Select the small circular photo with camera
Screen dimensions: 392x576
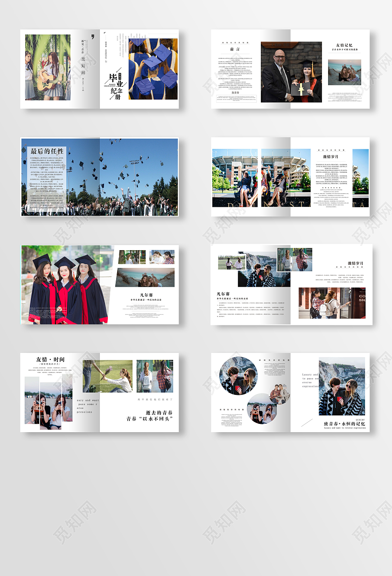(262, 408)
